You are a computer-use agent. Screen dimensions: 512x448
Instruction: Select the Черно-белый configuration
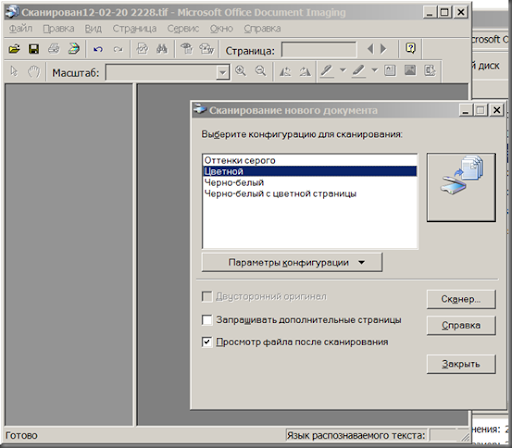[310, 183]
